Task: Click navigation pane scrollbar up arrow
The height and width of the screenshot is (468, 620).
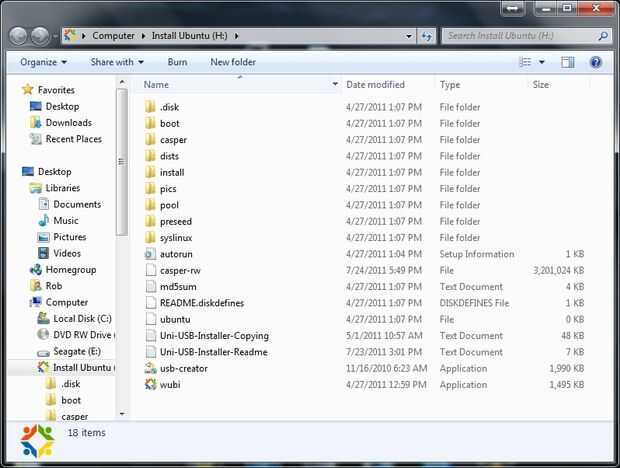Action: point(122,82)
